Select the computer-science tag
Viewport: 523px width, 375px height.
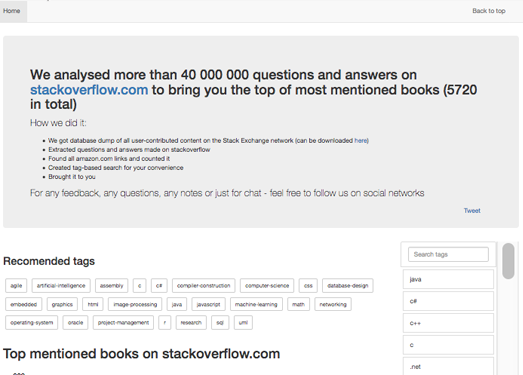click(267, 286)
